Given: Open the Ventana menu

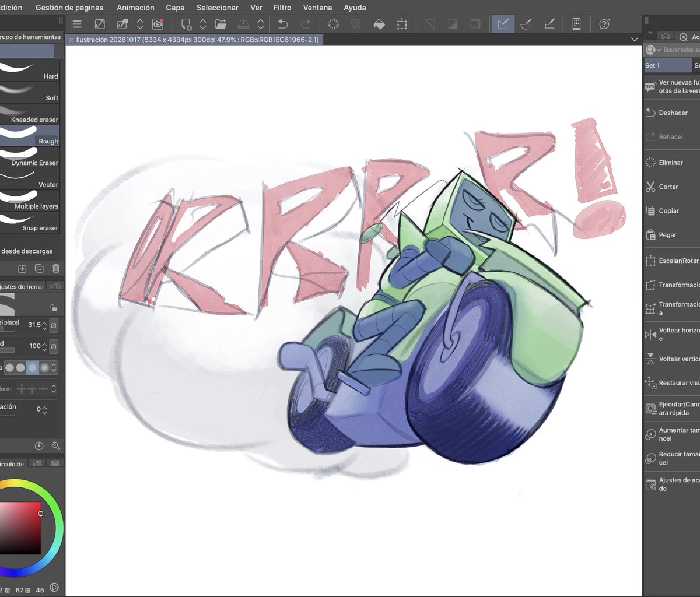Looking at the screenshot, I should point(317,8).
